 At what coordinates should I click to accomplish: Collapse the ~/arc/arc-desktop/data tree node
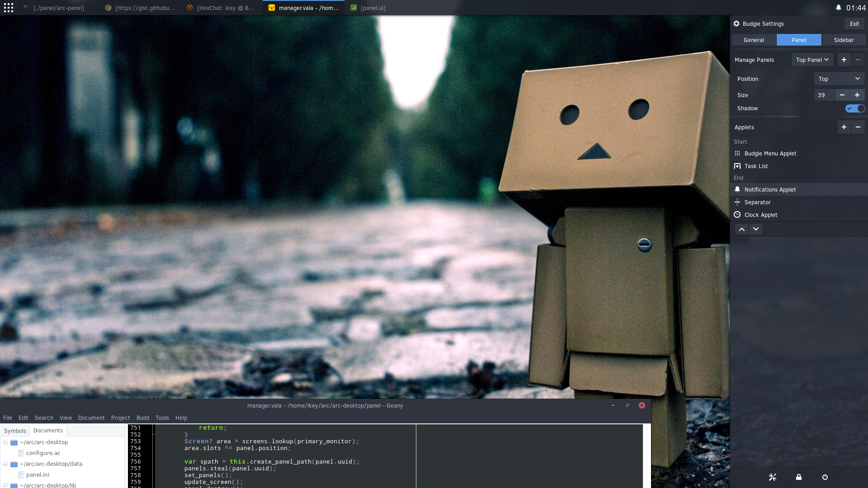5,464
